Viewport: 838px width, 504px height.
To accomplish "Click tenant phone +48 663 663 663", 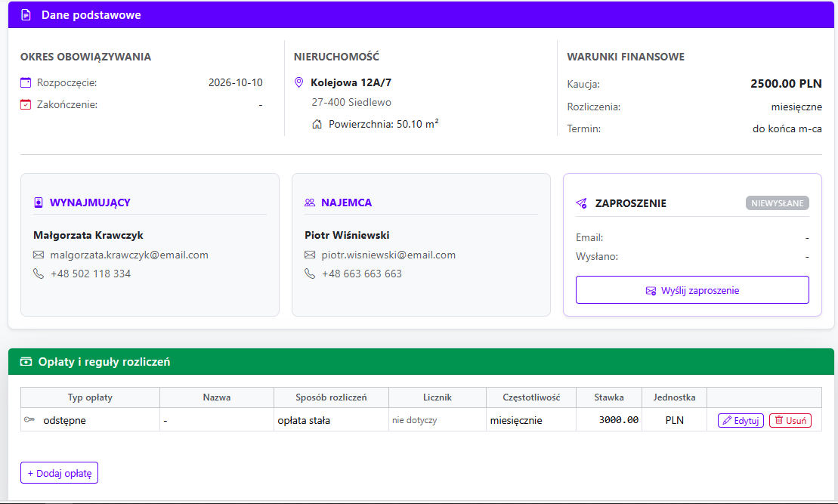I will pyautogui.click(x=362, y=274).
